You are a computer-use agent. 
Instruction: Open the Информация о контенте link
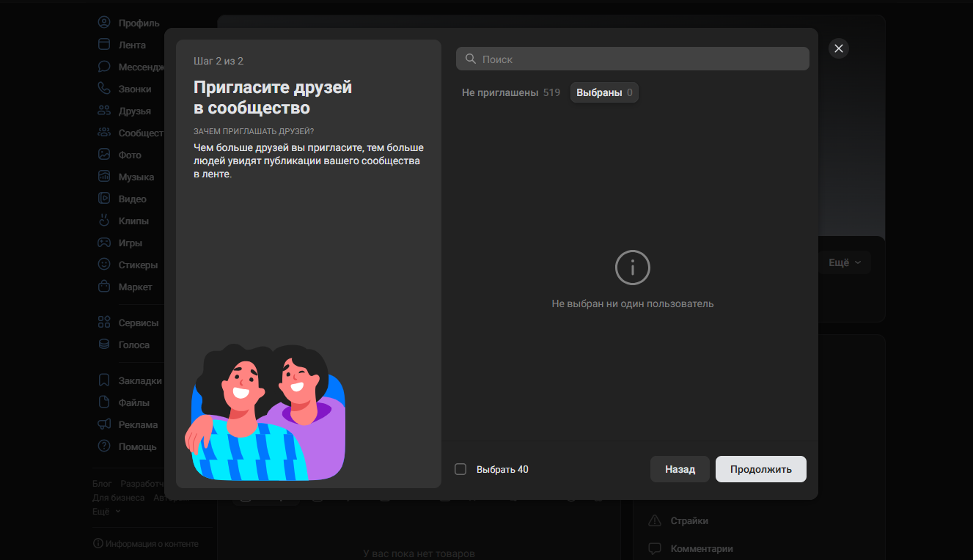point(152,544)
